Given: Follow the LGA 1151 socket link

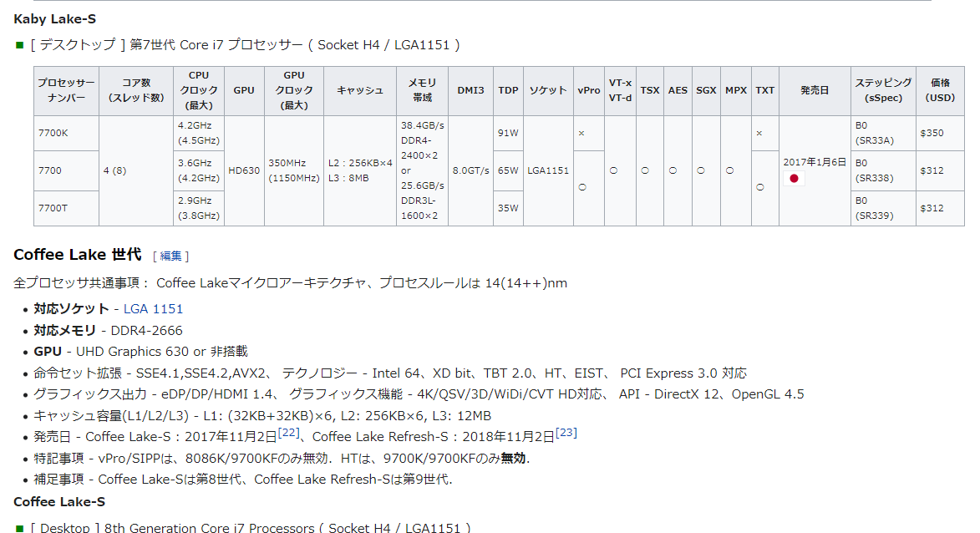Looking at the screenshot, I should click(153, 308).
